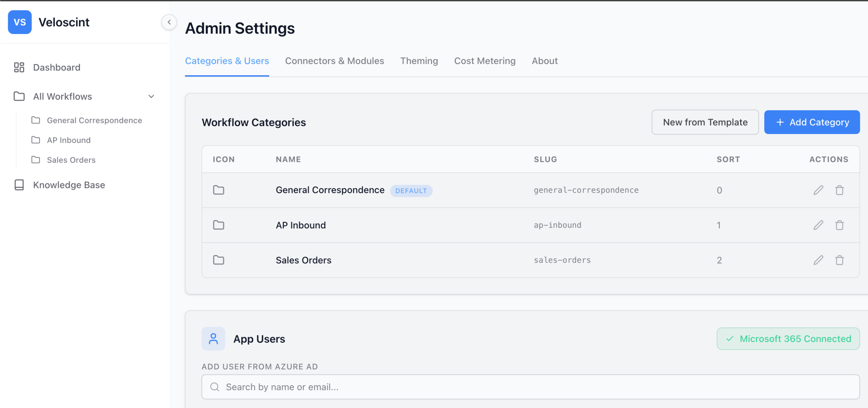Open the Categories & Users tab
This screenshot has height=408, width=868.
[x=227, y=61]
